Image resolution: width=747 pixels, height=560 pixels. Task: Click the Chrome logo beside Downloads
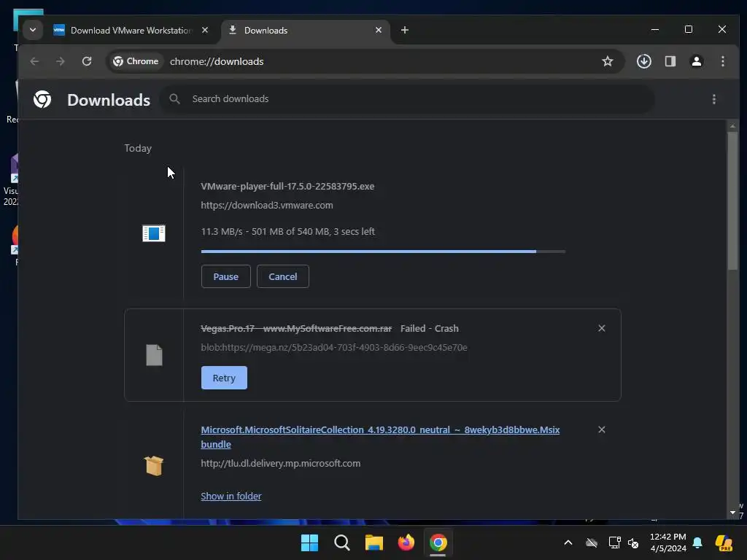[x=42, y=99]
